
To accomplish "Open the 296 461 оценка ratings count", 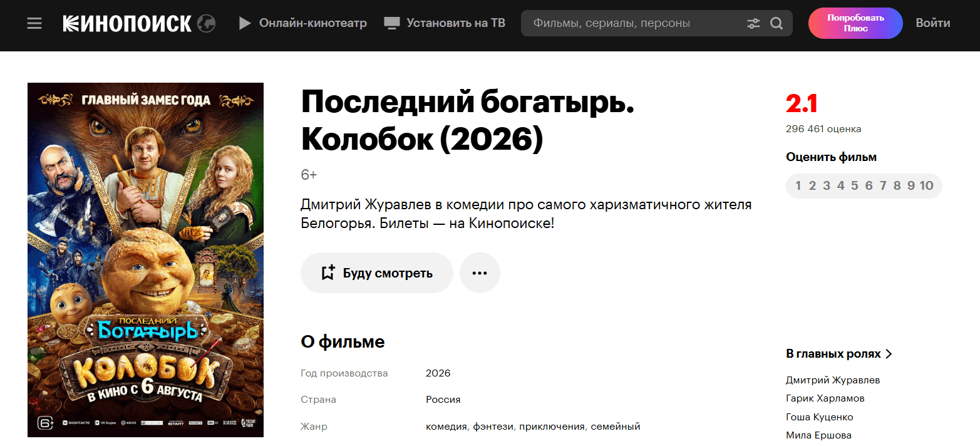I will (823, 129).
